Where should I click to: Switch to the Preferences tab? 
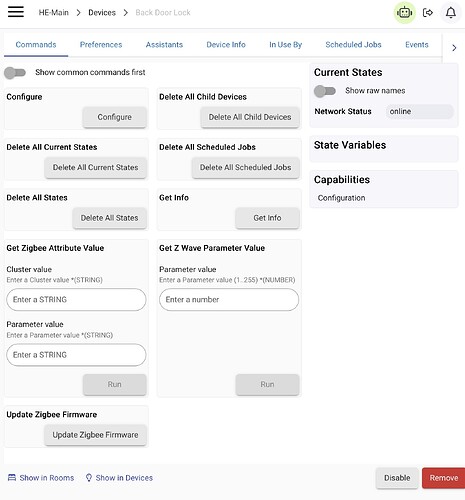point(101,45)
